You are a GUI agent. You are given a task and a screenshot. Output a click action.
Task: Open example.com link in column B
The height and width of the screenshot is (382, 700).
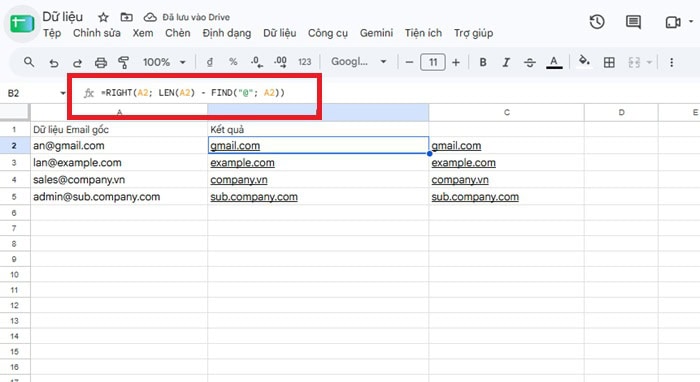click(x=242, y=163)
